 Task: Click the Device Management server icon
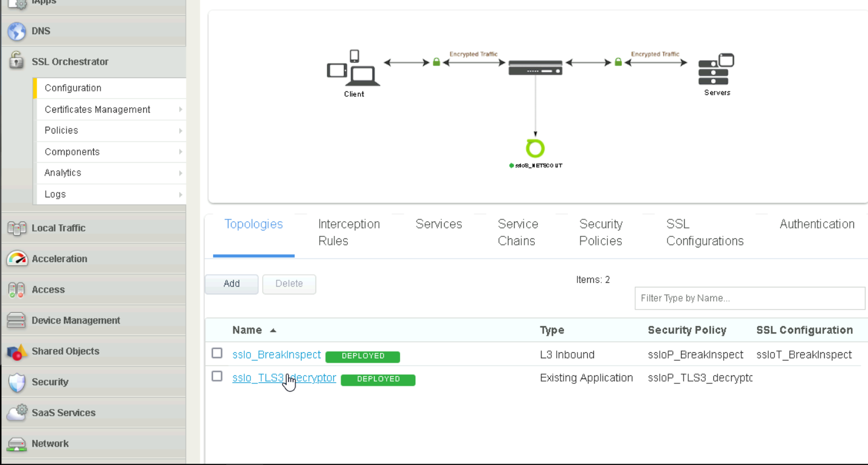pos(16,320)
